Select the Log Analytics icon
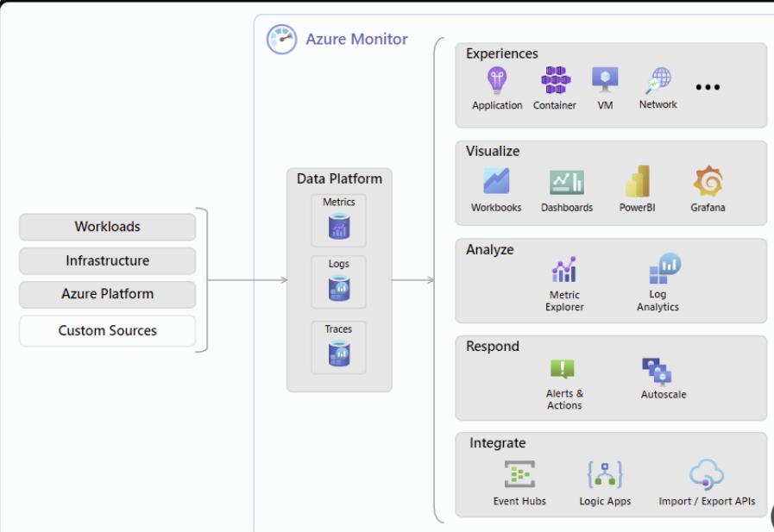Image resolution: width=774 pixels, height=532 pixels. (x=665, y=268)
